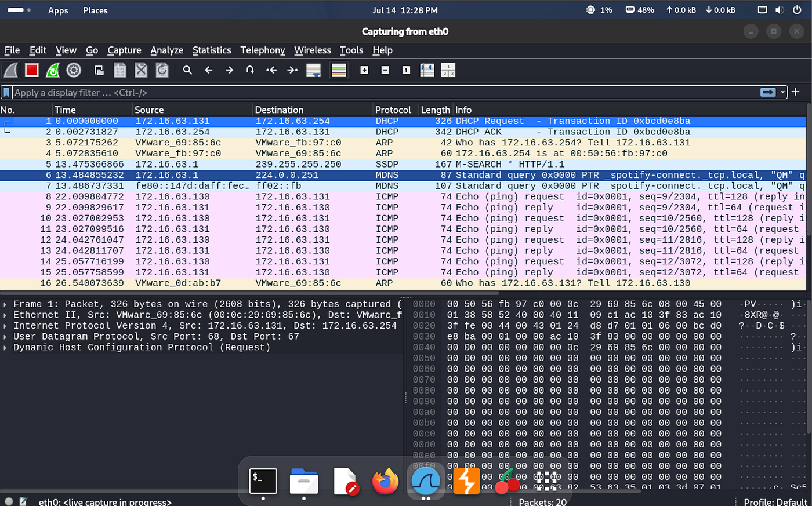Open the Edit menu
Image resolution: width=812 pixels, height=506 pixels.
(38, 50)
